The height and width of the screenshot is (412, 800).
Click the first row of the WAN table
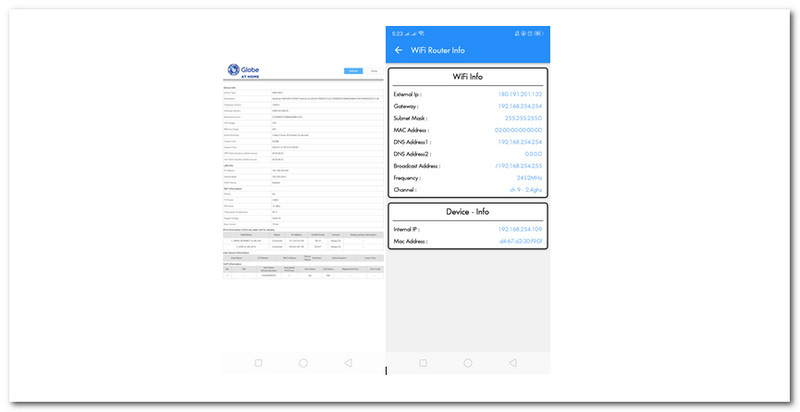[303, 240]
